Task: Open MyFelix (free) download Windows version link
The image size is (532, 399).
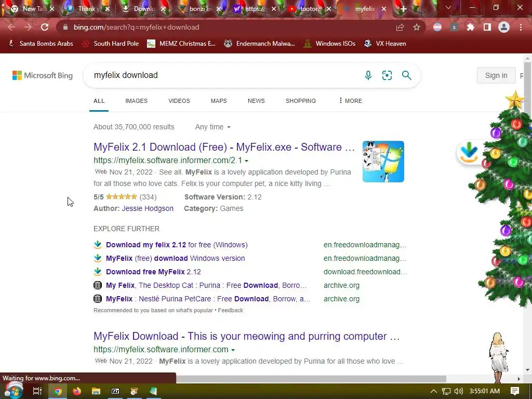Action: tap(176, 258)
